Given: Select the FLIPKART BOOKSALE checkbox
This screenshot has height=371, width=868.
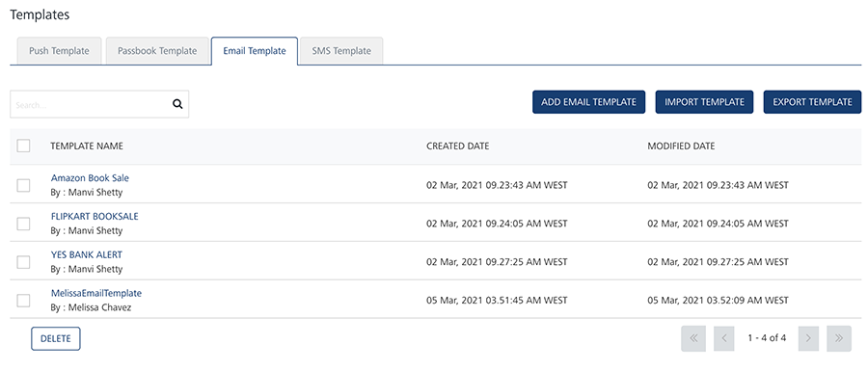Looking at the screenshot, I should pos(23,224).
